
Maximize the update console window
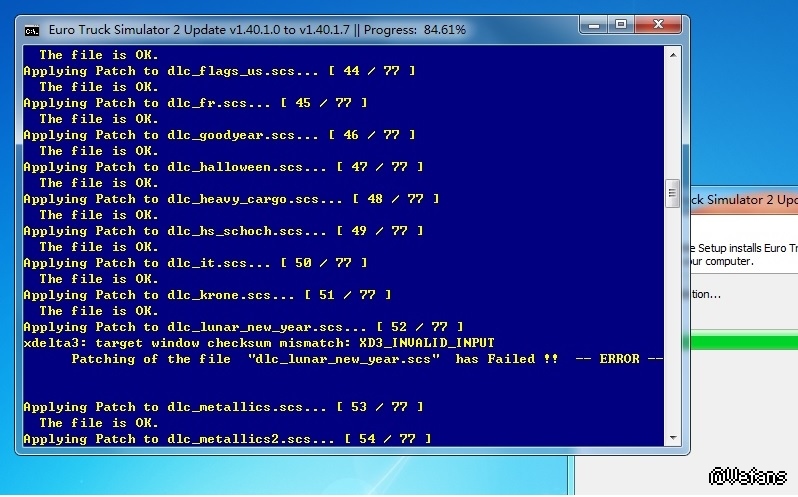click(x=621, y=24)
